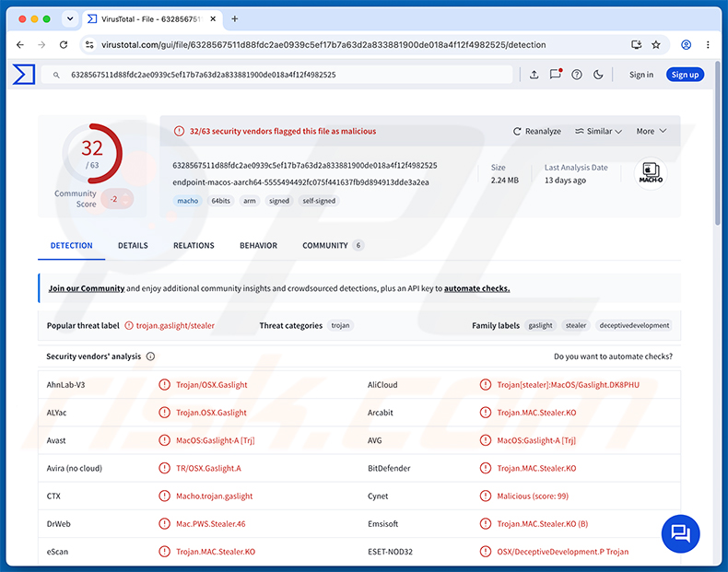Click the search magnifier icon
The image size is (728, 572).
click(56, 75)
